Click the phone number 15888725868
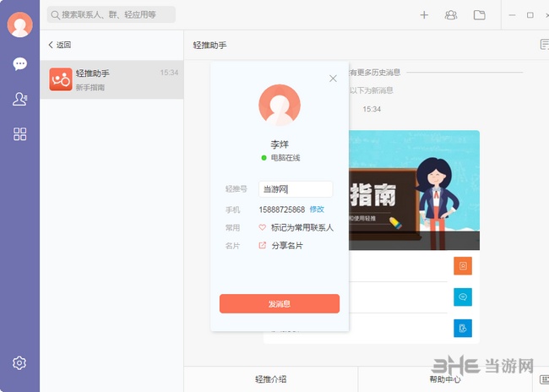Viewport: 549px width, 392px height. (x=282, y=210)
